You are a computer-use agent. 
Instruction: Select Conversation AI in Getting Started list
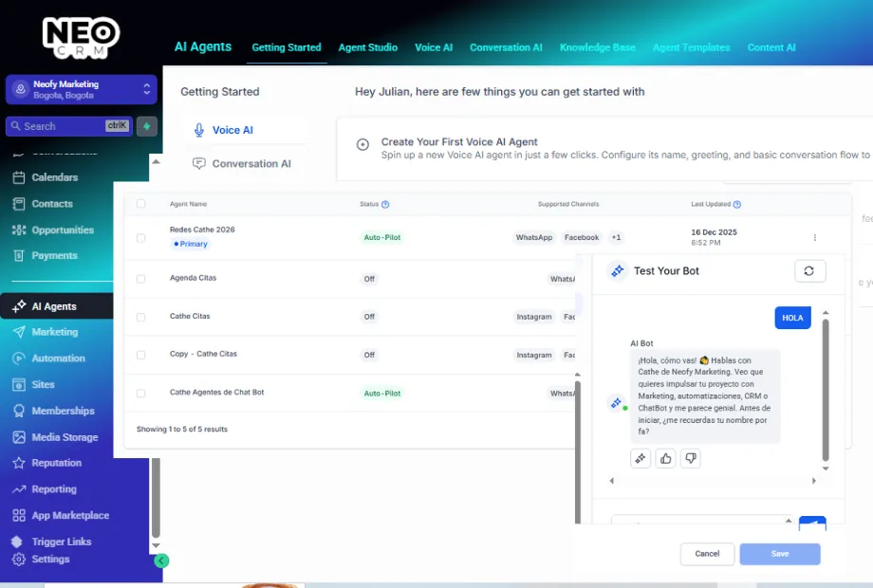point(244,163)
